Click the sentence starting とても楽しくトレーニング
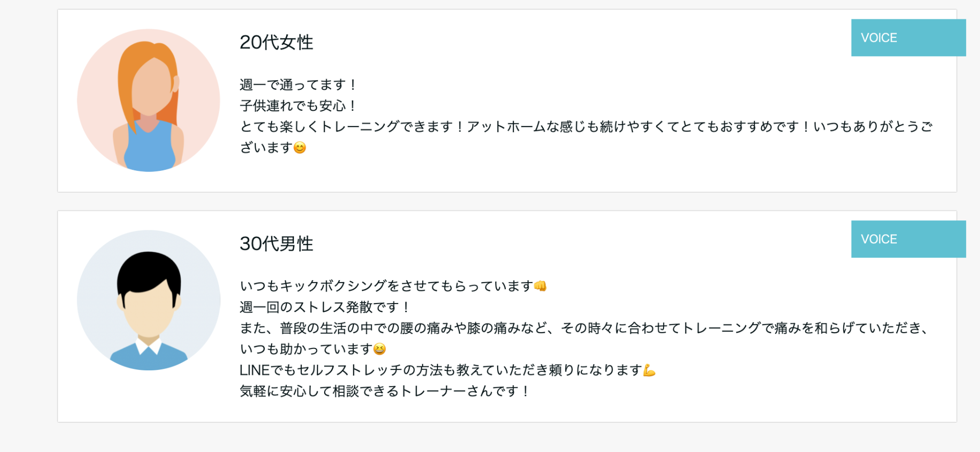 (586, 127)
